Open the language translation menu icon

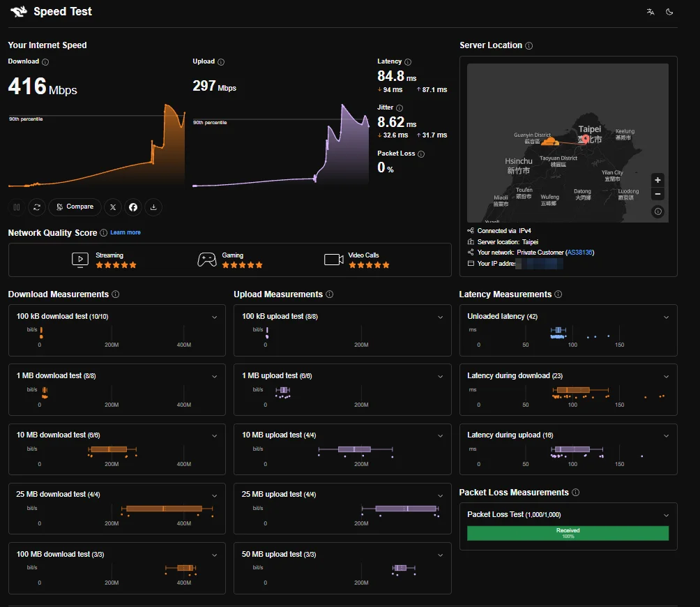650,12
